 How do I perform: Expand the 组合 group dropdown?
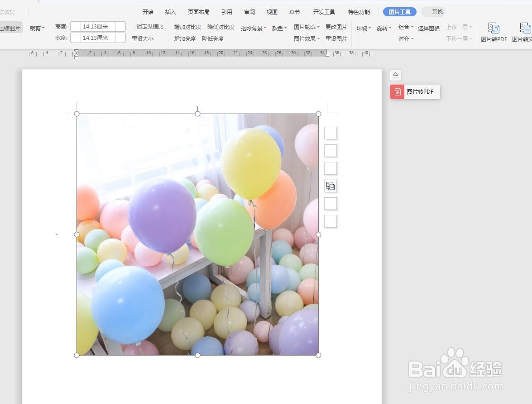pyautogui.click(x=406, y=27)
